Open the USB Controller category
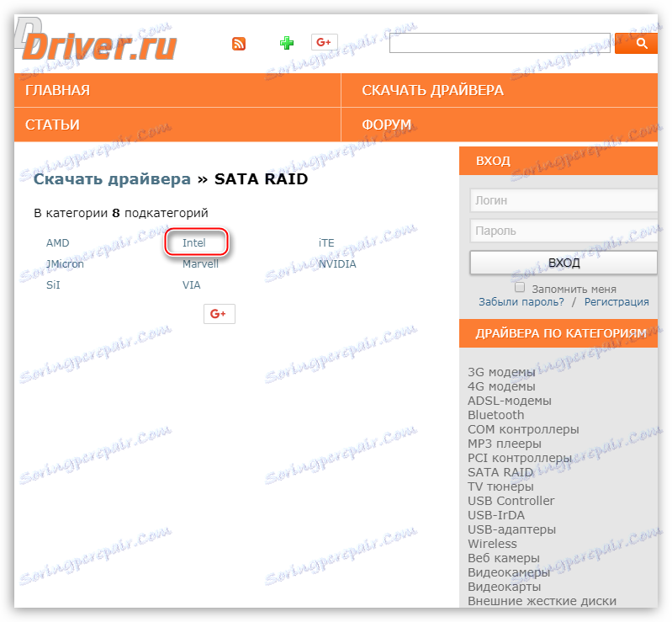This screenshot has width=672, height=622. click(511, 501)
